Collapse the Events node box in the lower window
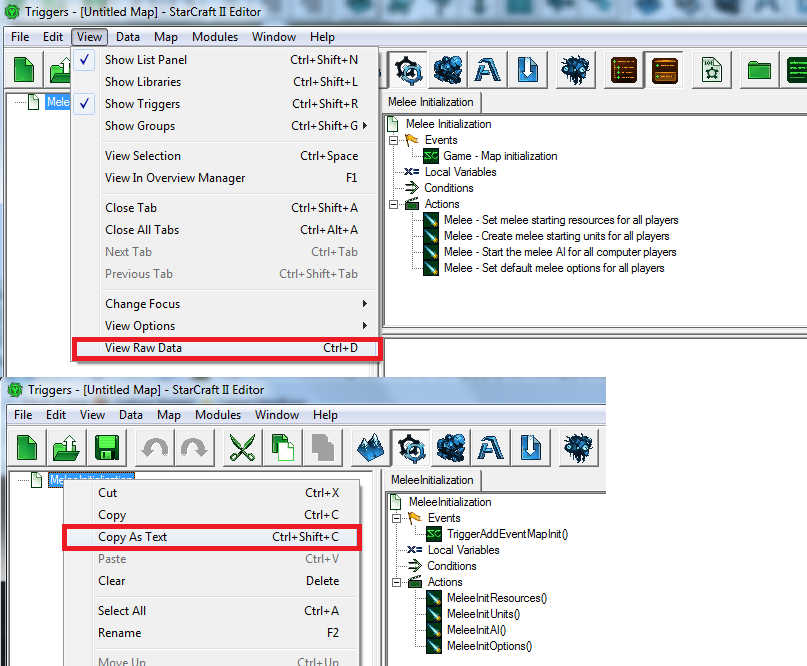This screenshot has width=807, height=666. [x=397, y=518]
